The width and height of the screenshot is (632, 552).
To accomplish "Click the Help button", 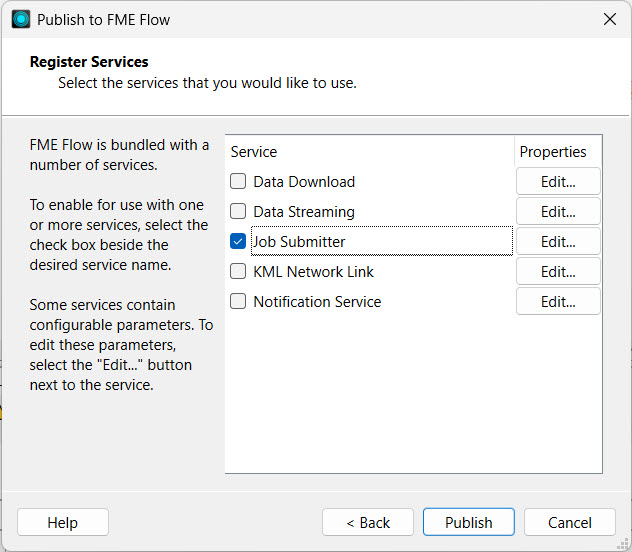I will coord(63,522).
